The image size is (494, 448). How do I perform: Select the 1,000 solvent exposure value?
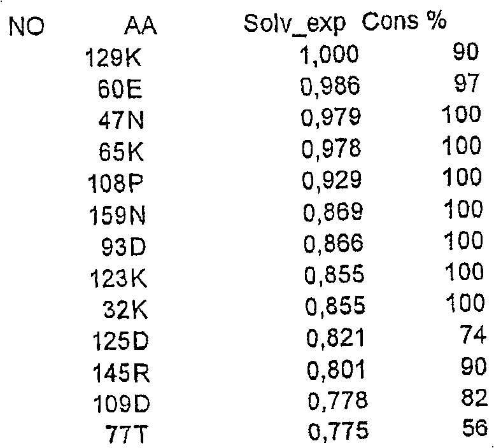pos(330,55)
